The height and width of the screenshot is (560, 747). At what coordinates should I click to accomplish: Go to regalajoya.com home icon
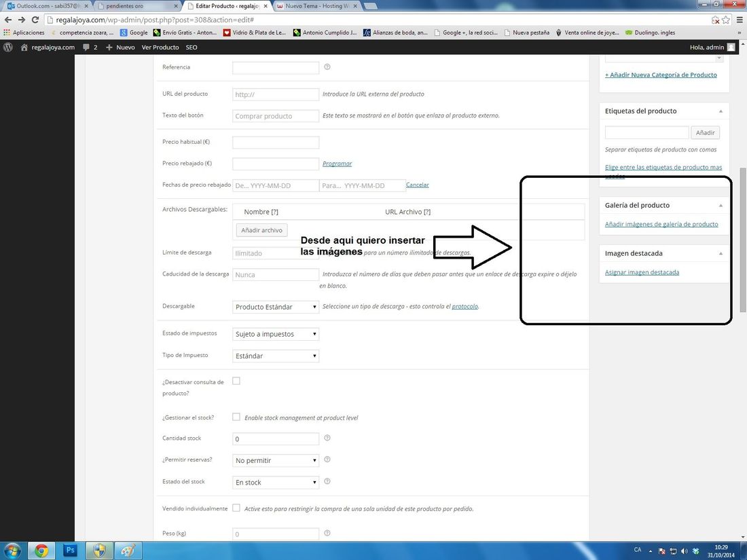(x=24, y=47)
